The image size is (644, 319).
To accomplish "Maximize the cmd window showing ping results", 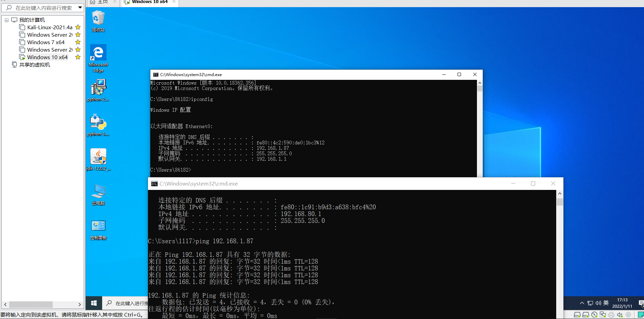I will (533, 183).
